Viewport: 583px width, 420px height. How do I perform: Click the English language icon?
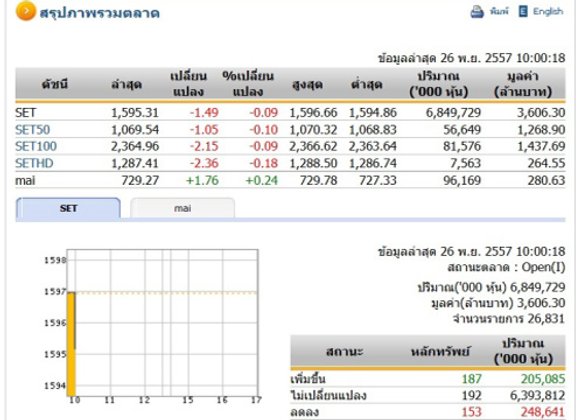pos(523,11)
